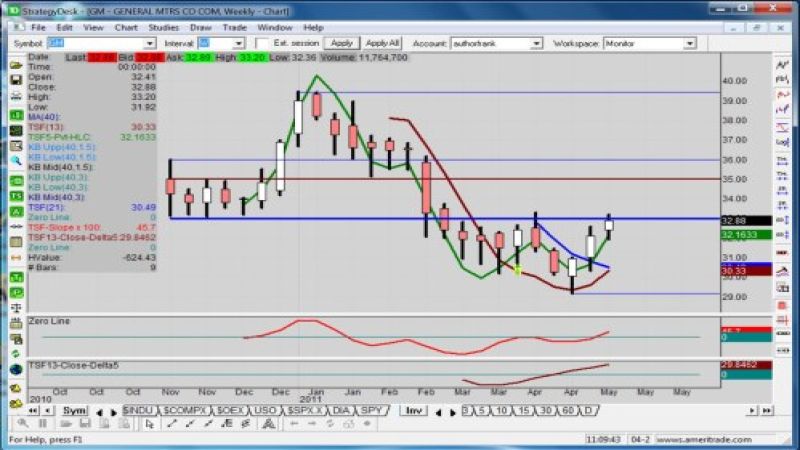Select the SPY symbol tab
Image resolution: width=800 pixels, height=450 pixels.
pos(371,411)
